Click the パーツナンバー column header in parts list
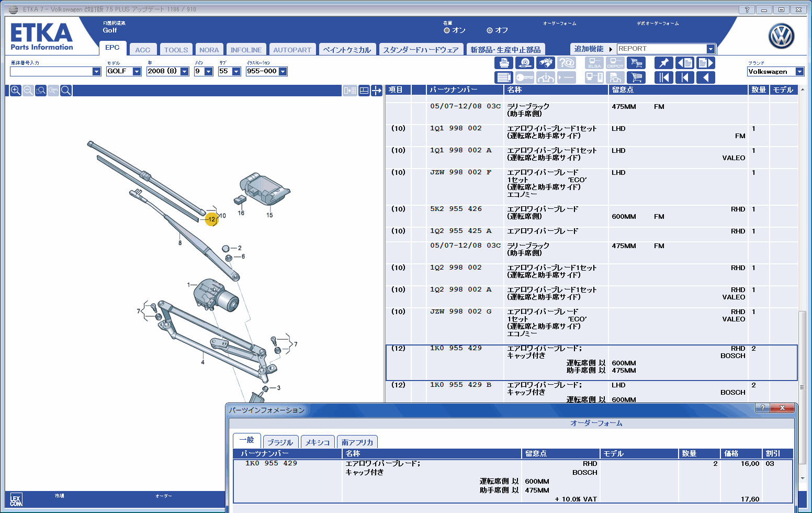This screenshot has height=513, width=812. pos(465,90)
